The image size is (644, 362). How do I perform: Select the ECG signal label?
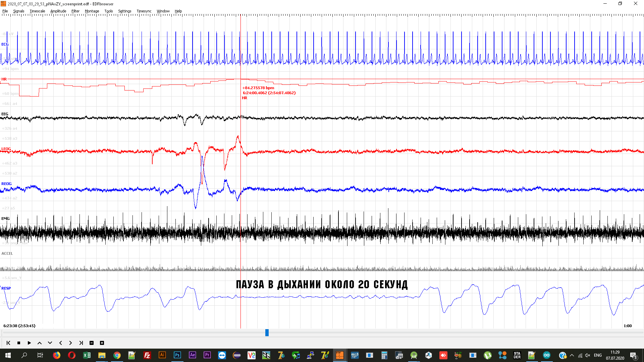click(x=5, y=44)
